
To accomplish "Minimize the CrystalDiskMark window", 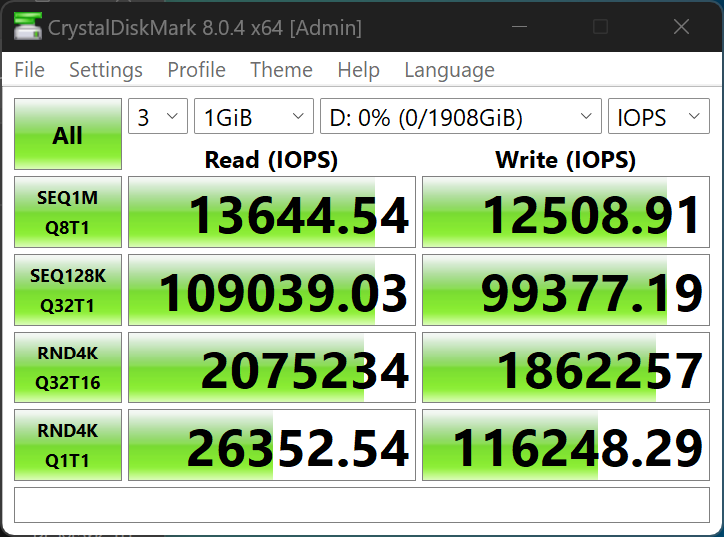I will (519, 26).
